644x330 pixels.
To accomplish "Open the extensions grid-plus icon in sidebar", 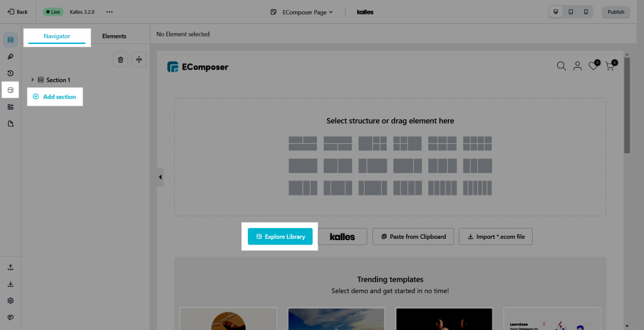I will click(x=11, y=107).
